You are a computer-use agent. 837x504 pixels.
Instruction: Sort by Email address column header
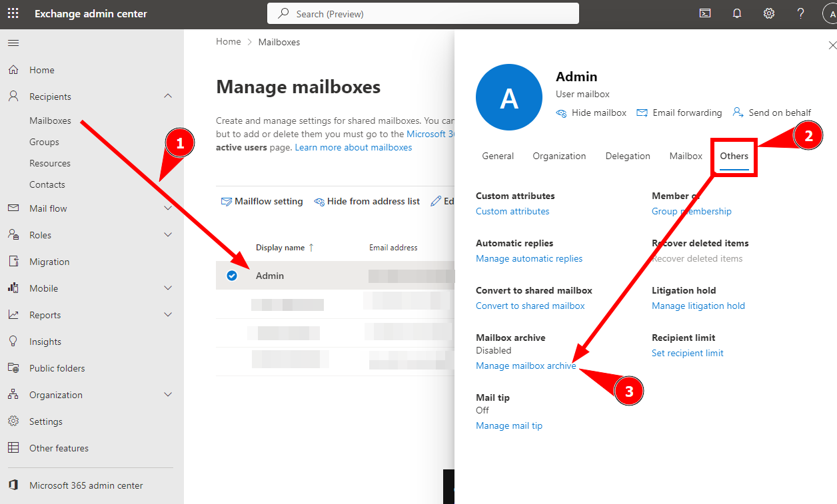(393, 248)
